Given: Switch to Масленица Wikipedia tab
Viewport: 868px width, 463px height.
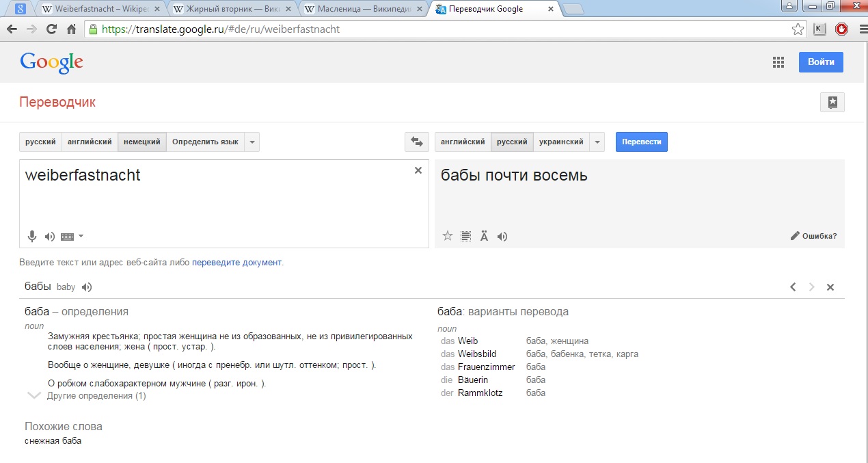Looking at the screenshot, I should click(364, 10).
